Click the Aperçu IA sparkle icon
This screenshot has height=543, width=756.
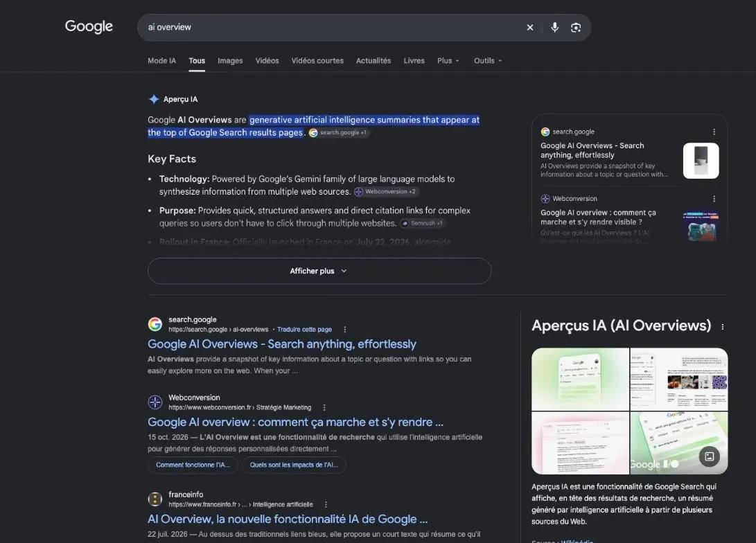[x=154, y=99]
